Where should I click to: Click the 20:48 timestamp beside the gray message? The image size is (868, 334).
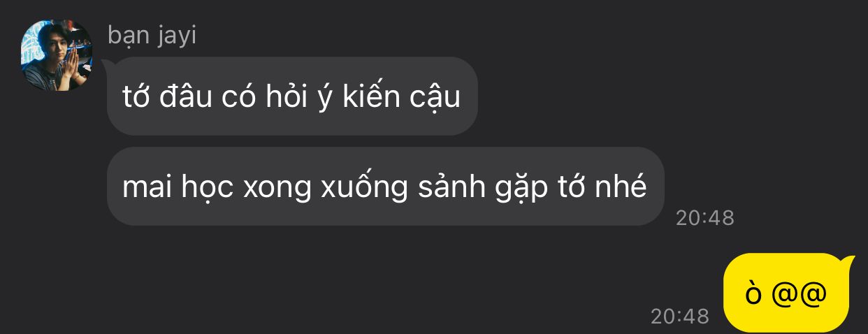point(705,218)
